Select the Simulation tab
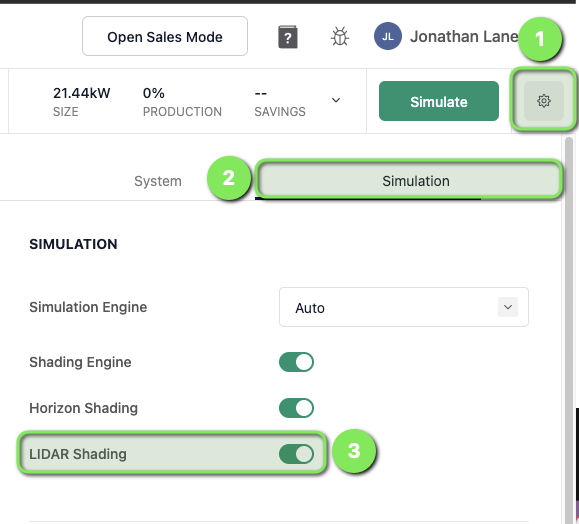 click(416, 181)
